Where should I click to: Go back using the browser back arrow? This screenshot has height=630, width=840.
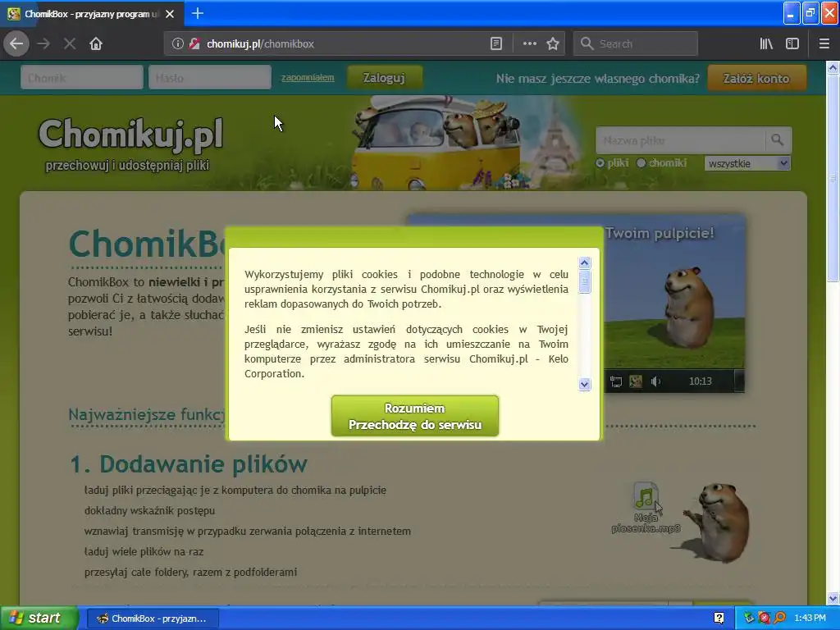[16, 43]
